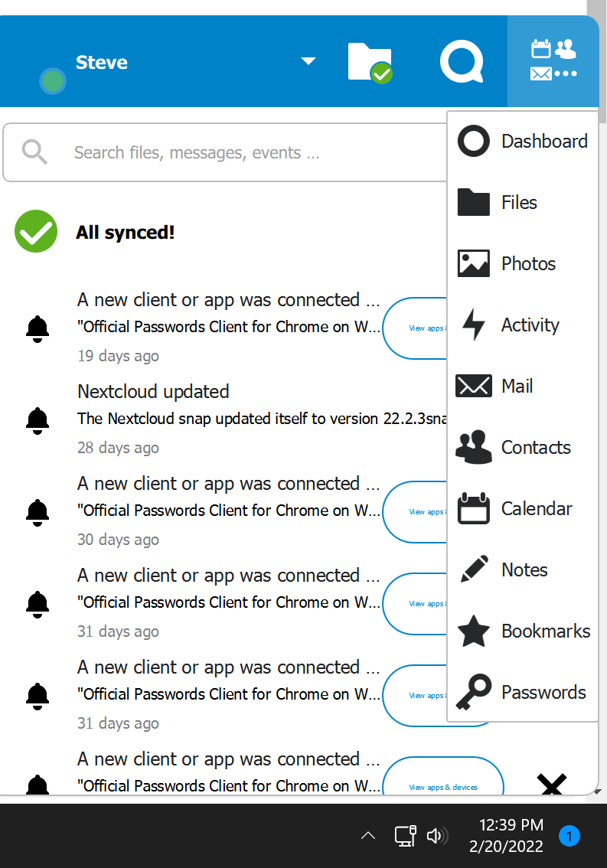
Task: Click the taskbar volume speaker icon
Action: (437, 836)
